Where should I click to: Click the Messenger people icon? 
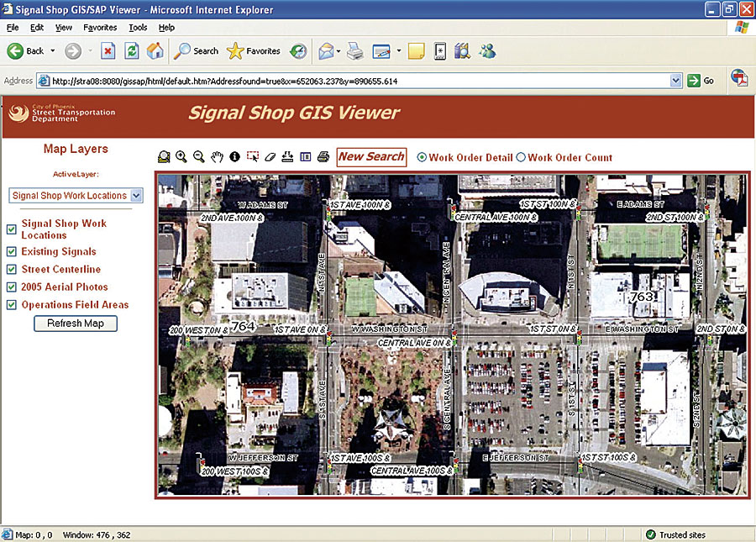tap(487, 51)
